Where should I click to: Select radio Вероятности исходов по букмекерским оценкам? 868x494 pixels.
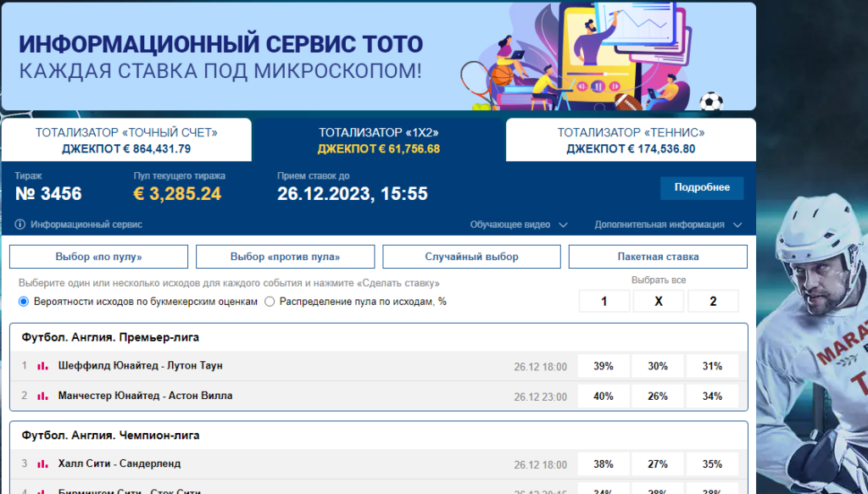(x=23, y=302)
